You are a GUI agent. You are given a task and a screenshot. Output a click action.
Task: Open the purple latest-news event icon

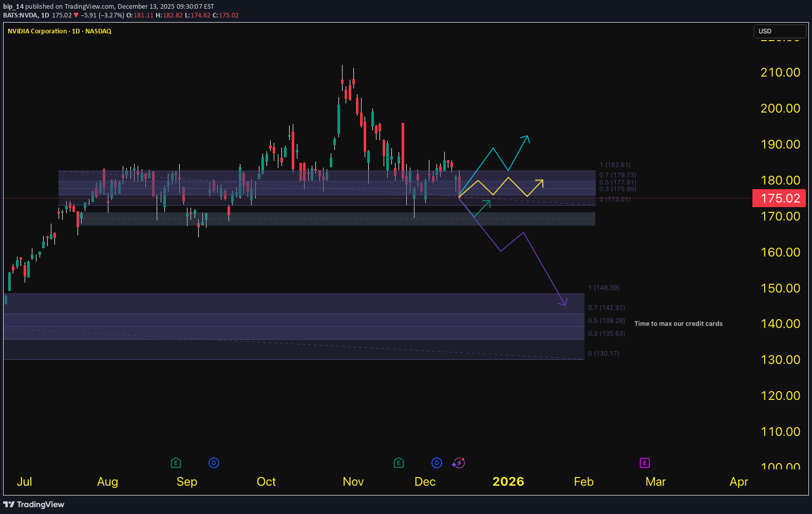tap(459, 463)
